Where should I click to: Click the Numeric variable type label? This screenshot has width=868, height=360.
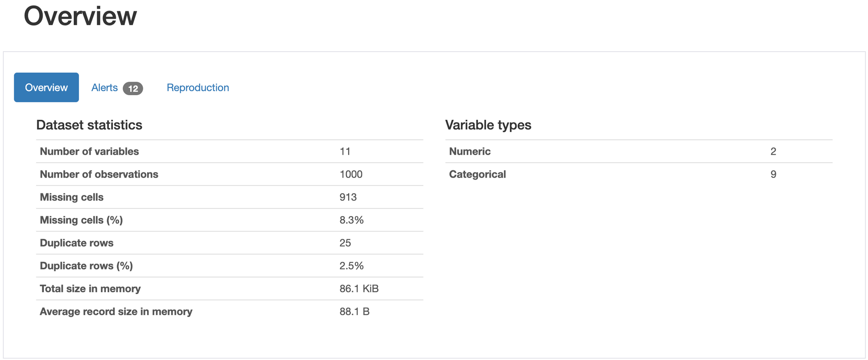[470, 152]
